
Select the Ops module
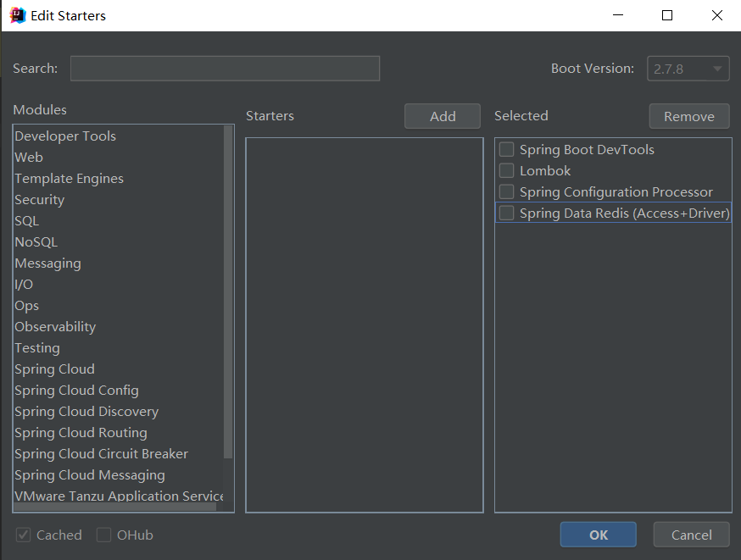118,306
